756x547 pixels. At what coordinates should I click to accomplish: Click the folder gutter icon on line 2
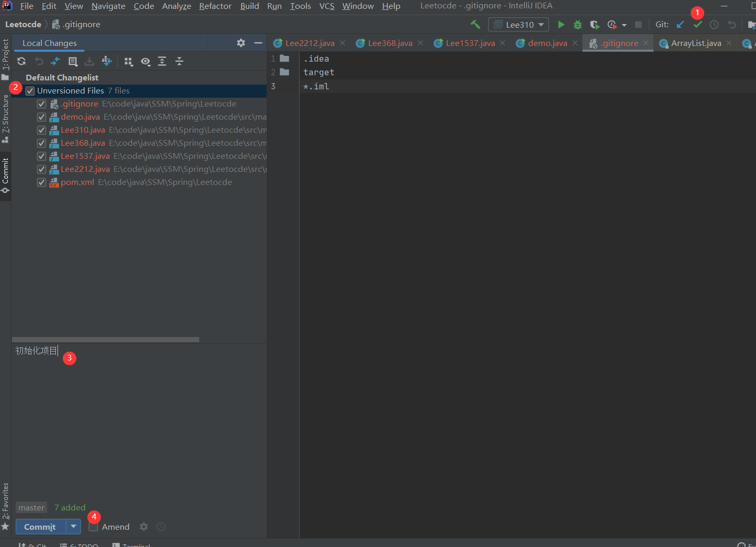(284, 72)
